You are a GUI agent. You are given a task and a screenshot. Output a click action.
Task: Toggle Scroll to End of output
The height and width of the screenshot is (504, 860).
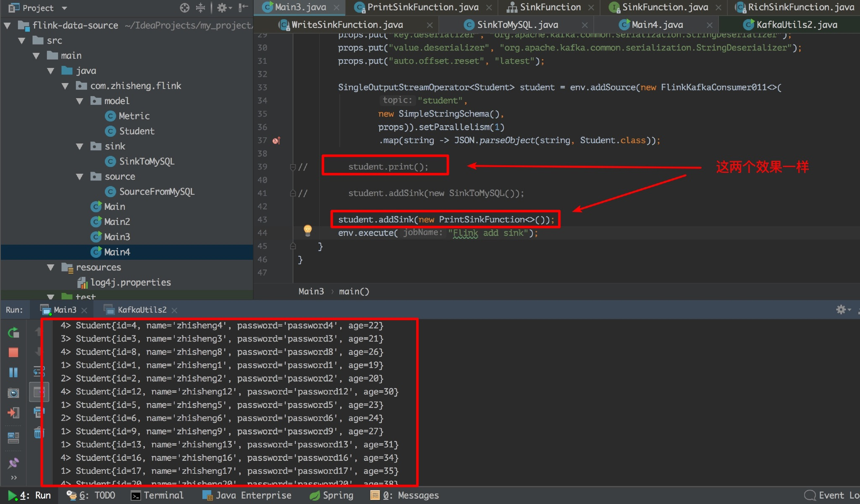coord(39,392)
